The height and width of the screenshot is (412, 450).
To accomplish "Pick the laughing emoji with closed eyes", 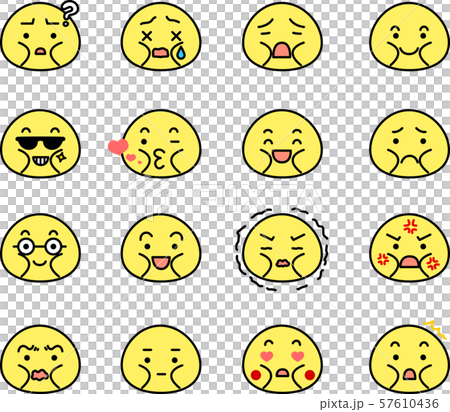I will [x=282, y=144].
